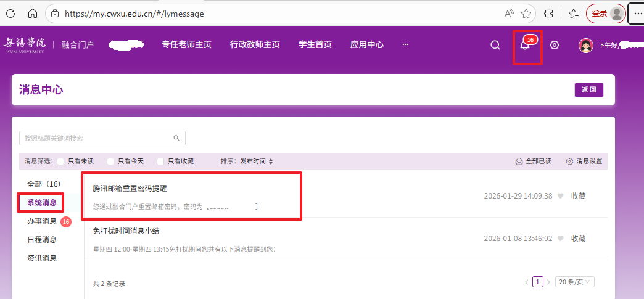Open browser extensions puzzle icon
The width and height of the screenshot is (644, 299).
pos(548,14)
